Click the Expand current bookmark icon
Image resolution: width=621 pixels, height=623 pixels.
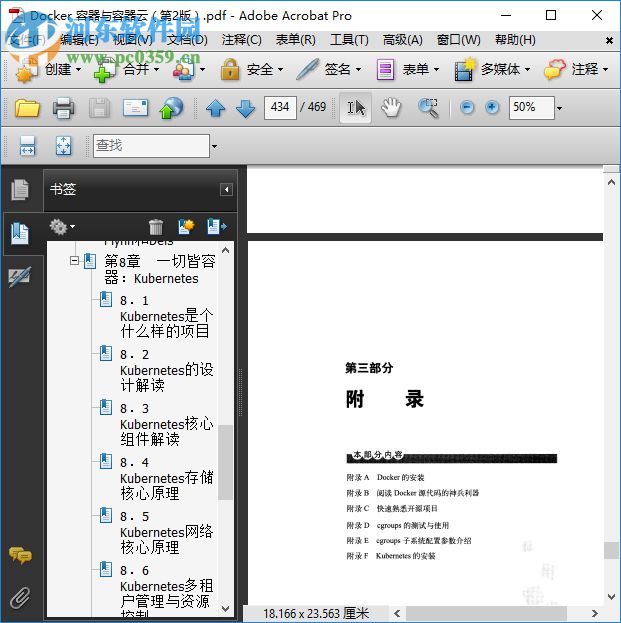(217, 226)
